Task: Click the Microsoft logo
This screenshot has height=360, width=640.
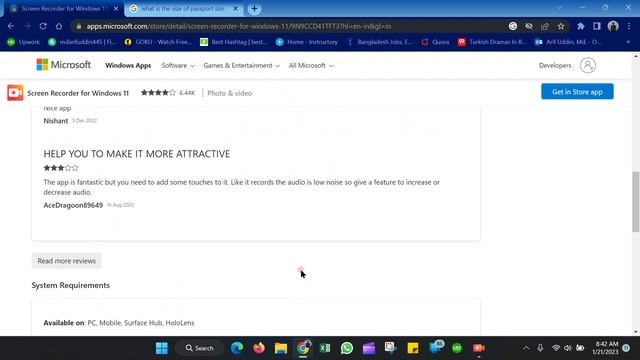Action: pos(64,65)
